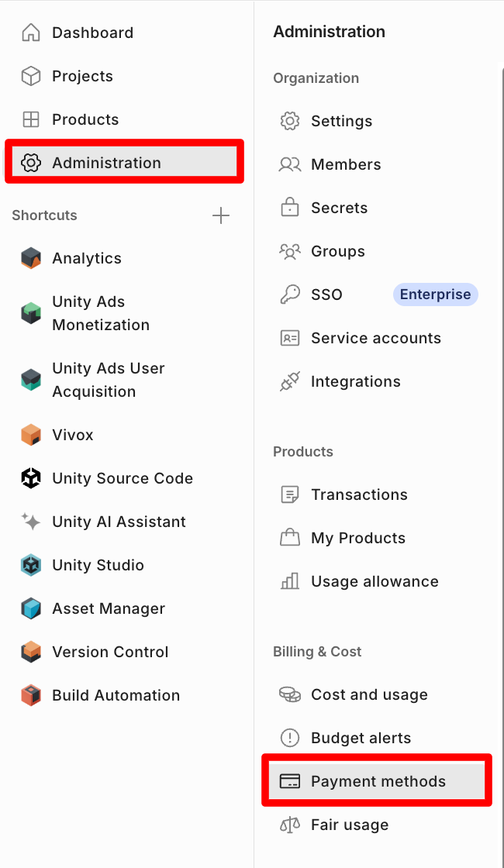The image size is (504, 868).
Task: Click the Dashboard home icon
Action: (x=31, y=33)
